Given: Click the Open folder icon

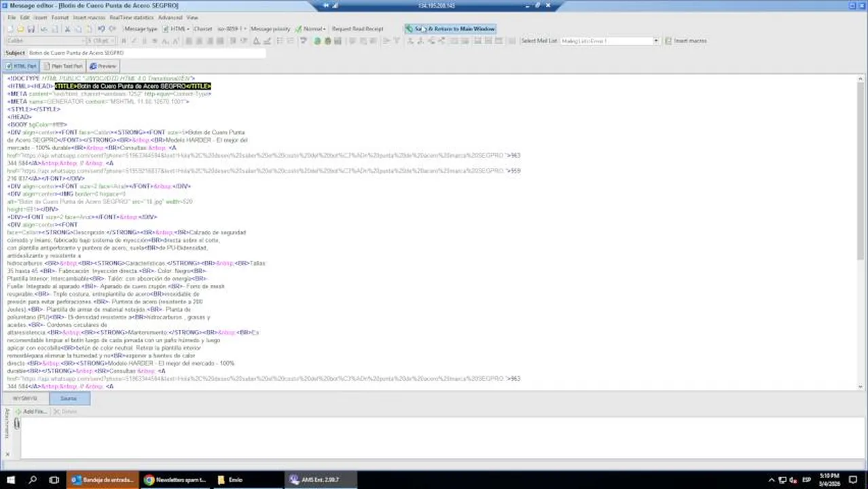Looking at the screenshot, I should point(20,29).
